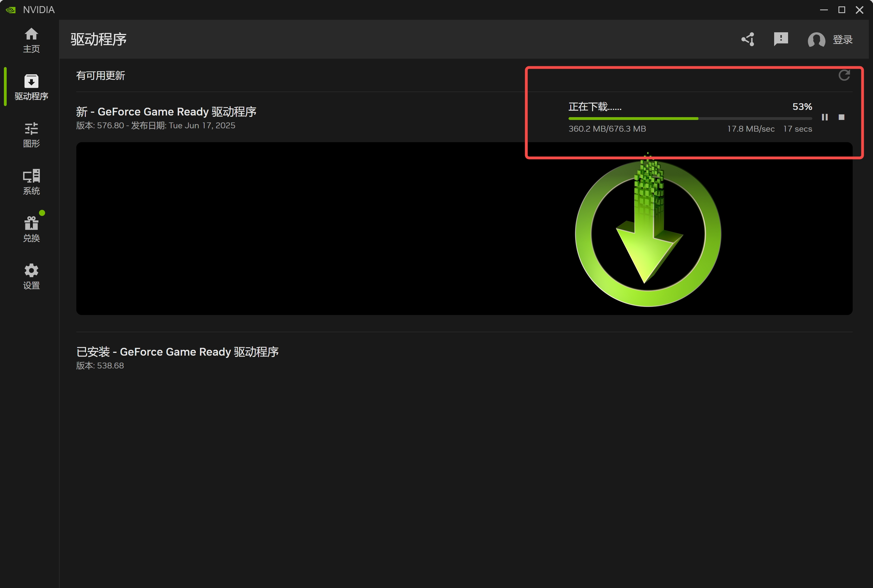This screenshot has height=588, width=873.
Task: Click the green download progress bar
Action: [690, 119]
